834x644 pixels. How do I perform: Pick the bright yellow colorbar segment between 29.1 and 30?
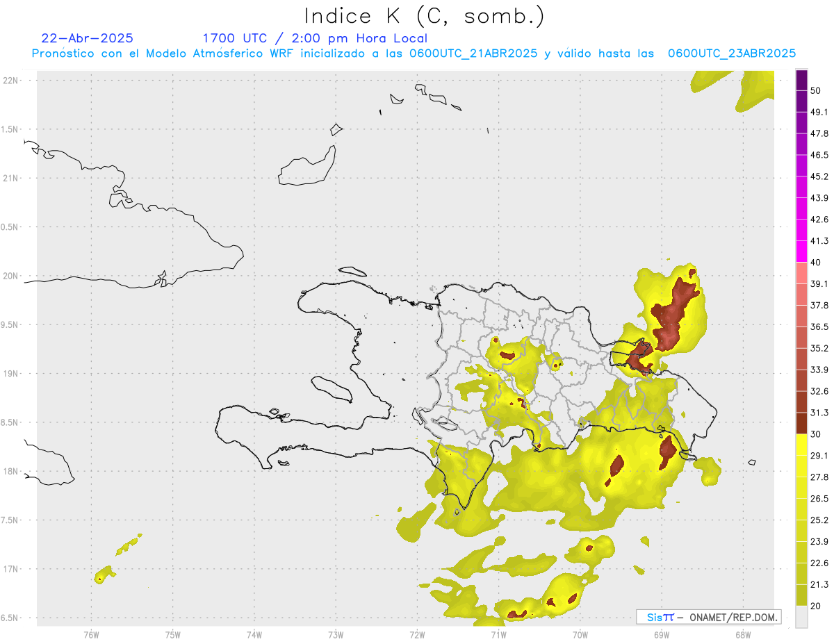point(801,445)
